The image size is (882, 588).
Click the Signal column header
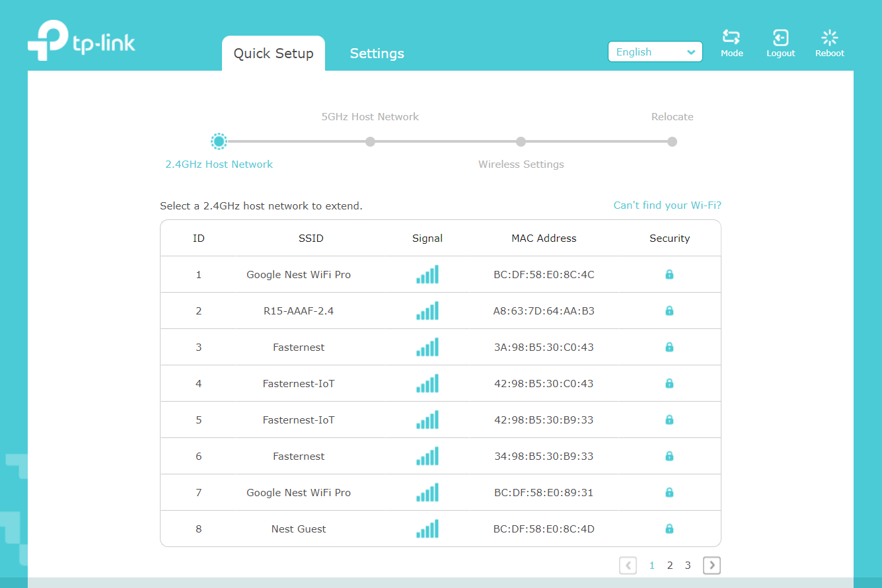click(x=427, y=238)
